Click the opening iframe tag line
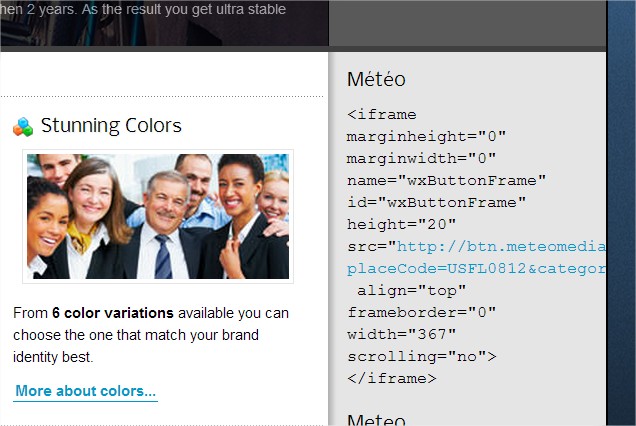 click(x=382, y=114)
